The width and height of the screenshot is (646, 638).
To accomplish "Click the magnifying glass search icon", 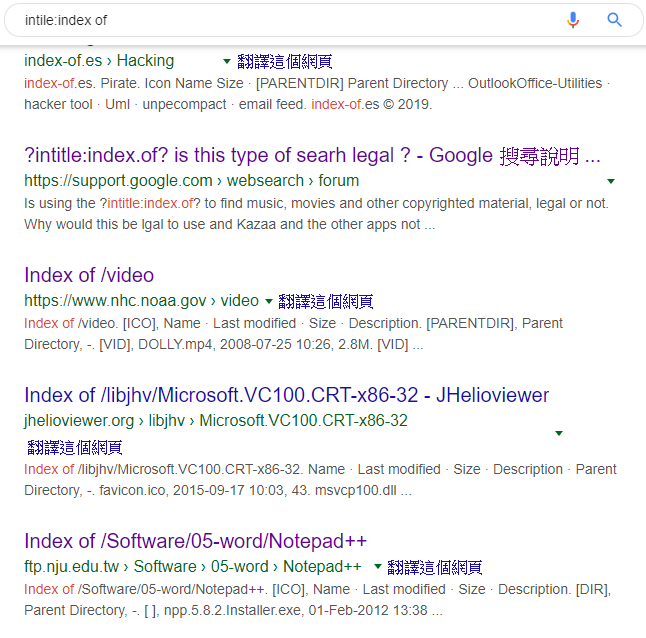I will click(614, 19).
